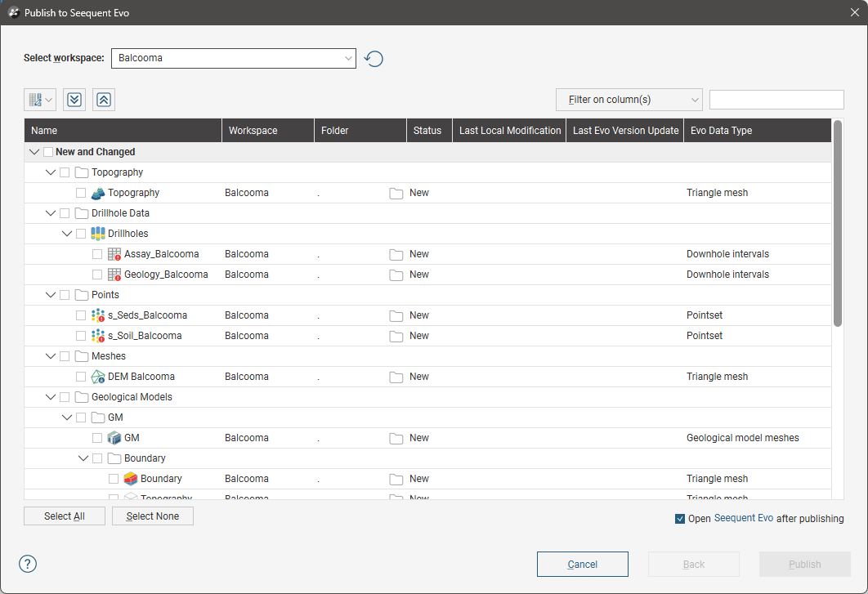Click the collapse all rows icon
Viewport: 868px width, 594px height.
click(104, 100)
